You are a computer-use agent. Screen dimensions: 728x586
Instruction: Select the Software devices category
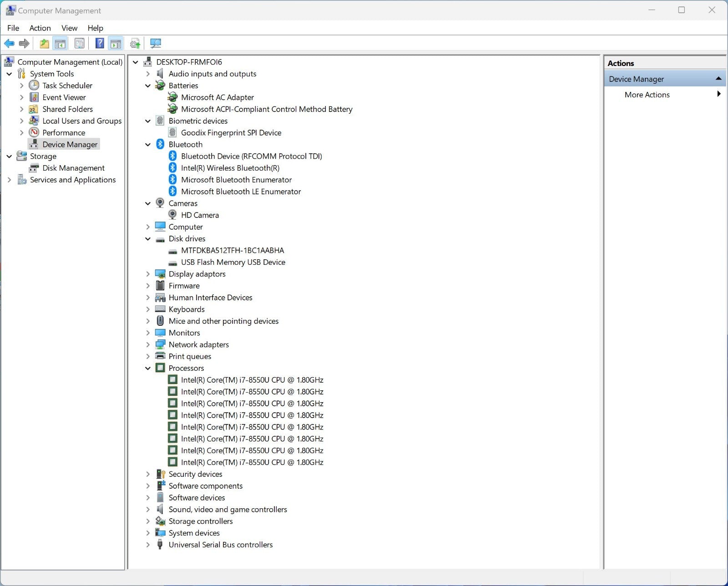[197, 498]
